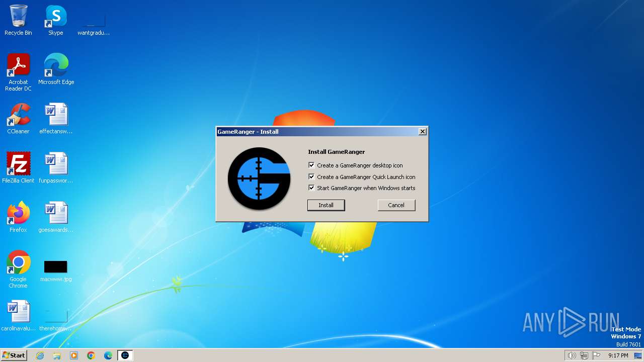Screen dimensions: 644x362
Task: Select the goesawards... Word document
Action: click(x=56, y=217)
